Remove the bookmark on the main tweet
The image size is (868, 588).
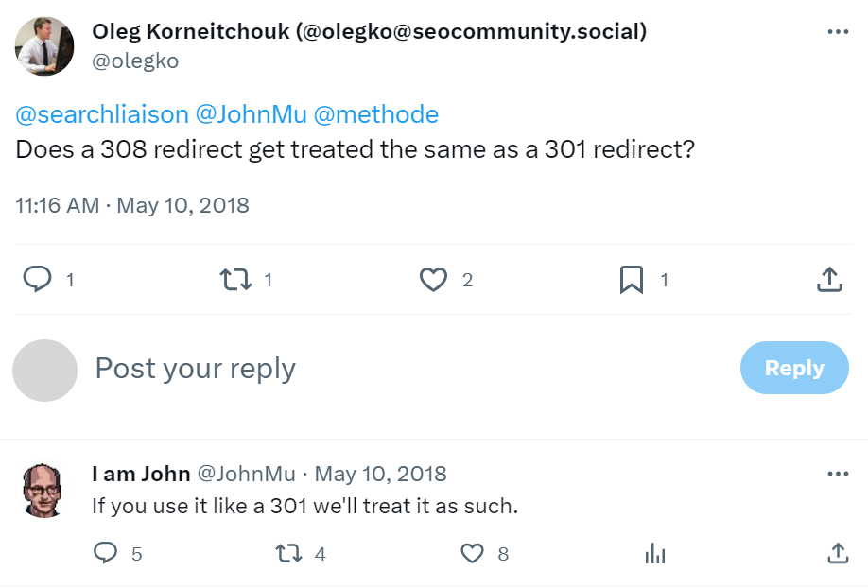(634, 279)
